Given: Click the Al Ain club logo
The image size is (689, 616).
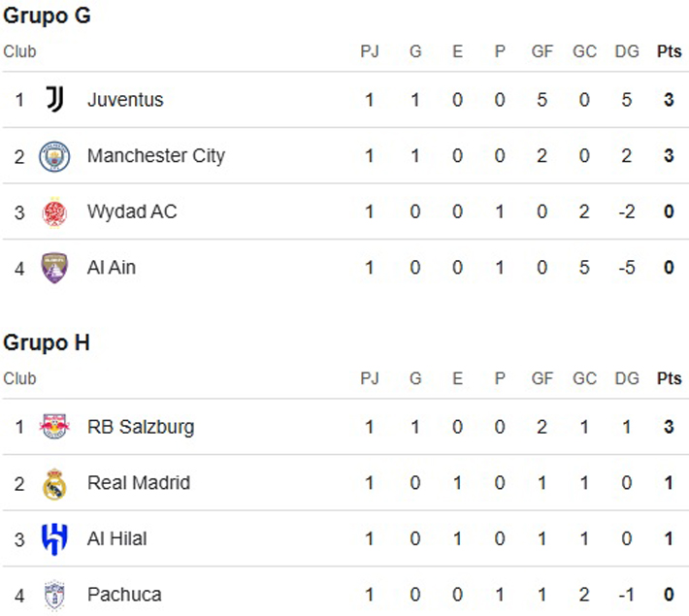Looking at the screenshot, I should [x=54, y=267].
